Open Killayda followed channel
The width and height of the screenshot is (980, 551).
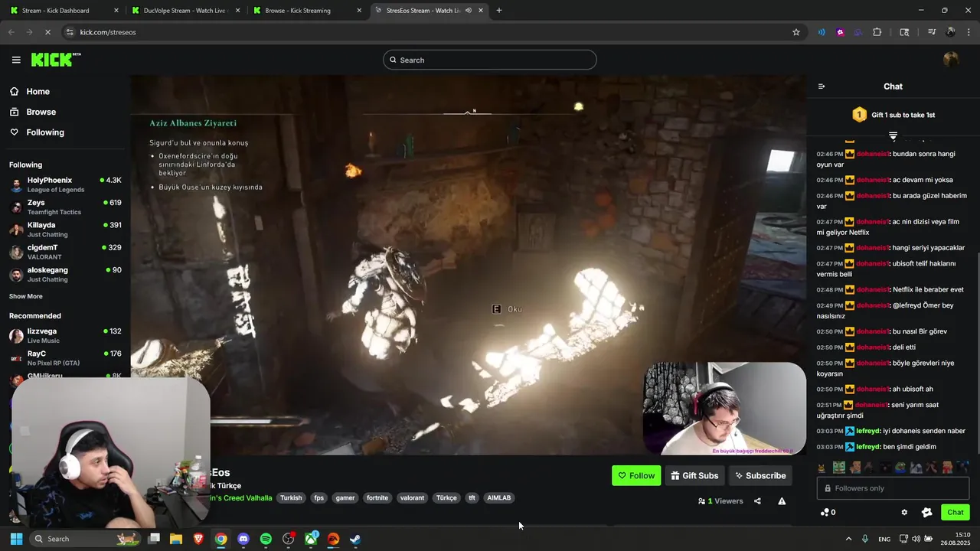[x=65, y=230]
